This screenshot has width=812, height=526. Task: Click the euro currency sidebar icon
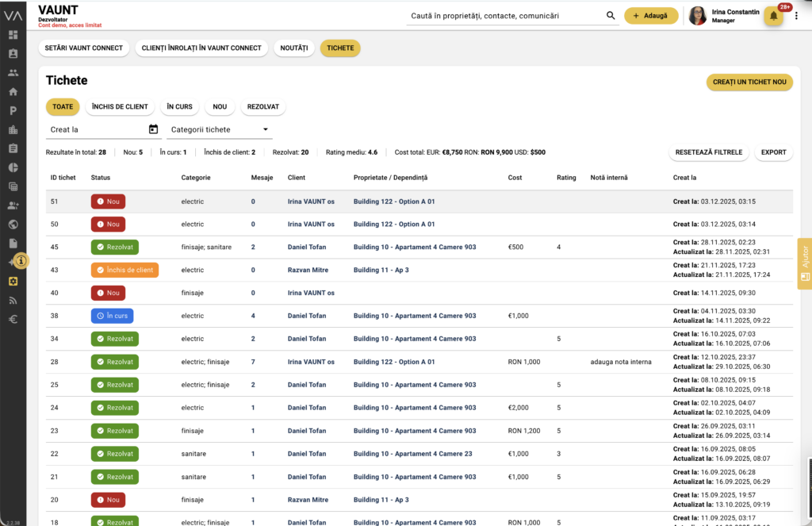point(13,319)
